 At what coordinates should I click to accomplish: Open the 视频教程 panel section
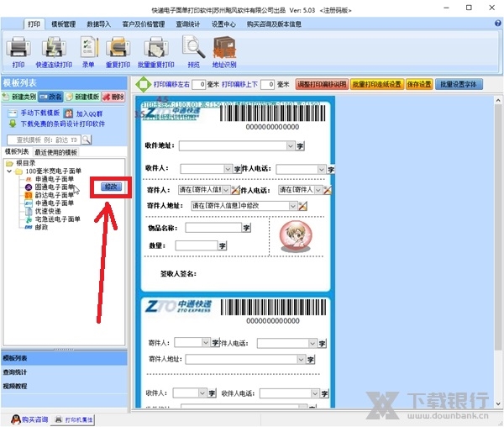pyautogui.click(x=64, y=386)
